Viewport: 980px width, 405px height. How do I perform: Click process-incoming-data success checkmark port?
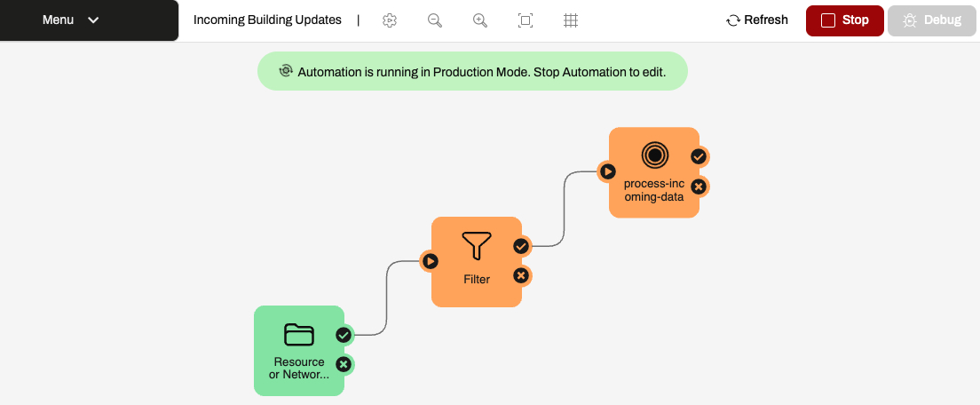(x=699, y=156)
